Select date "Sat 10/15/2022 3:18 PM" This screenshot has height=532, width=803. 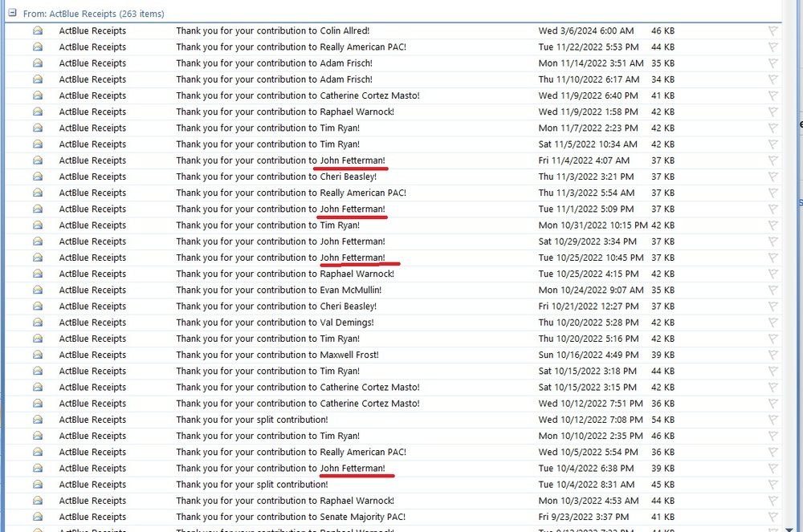588,371
